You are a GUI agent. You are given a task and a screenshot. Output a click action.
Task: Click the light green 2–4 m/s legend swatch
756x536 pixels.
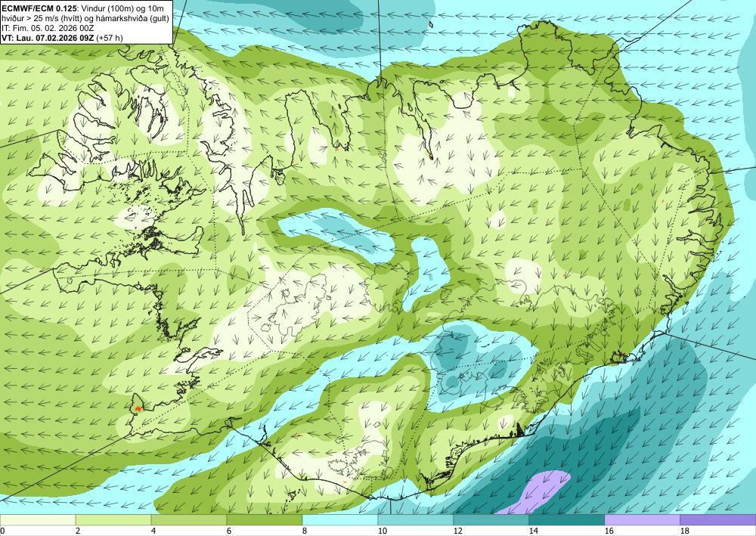[113, 520]
